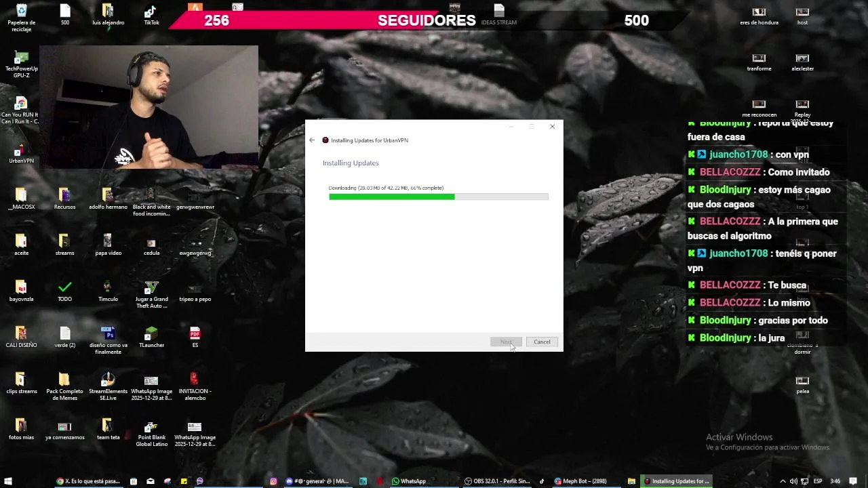Switch to Discord #general taskbar window

pyautogui.click(x=317, y=481)
